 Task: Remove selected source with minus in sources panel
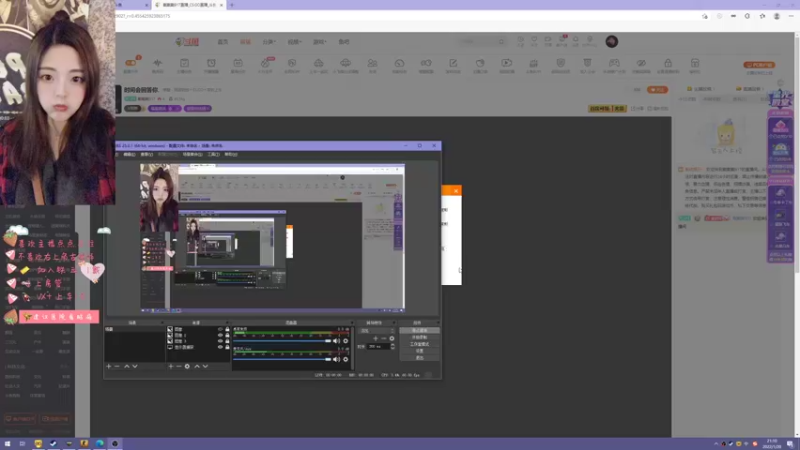click(x=179, y=366)
